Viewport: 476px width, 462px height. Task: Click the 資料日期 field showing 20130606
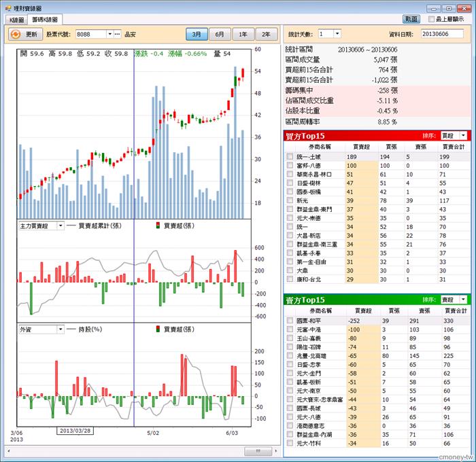[x=442, y=34]
